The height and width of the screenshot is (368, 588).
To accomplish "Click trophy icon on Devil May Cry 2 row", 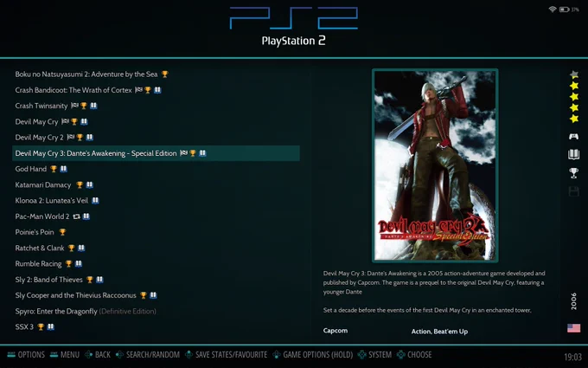I will tap(80, 138).
